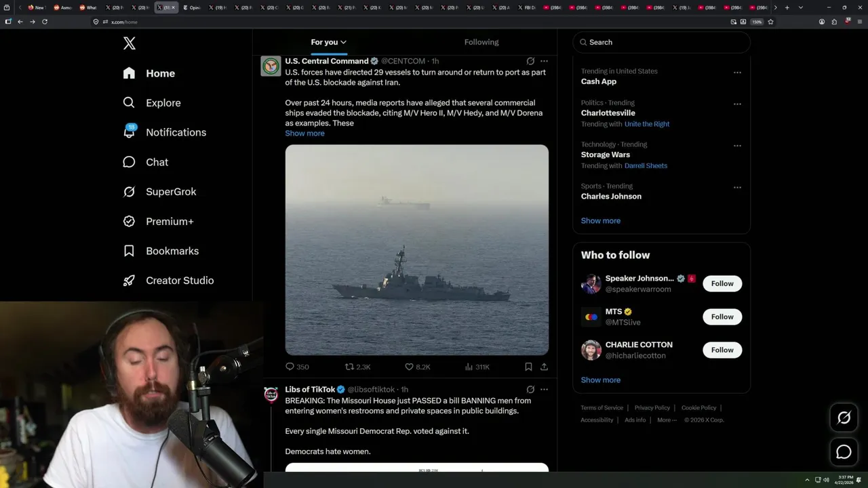This screenshot has height=488, width=868.
Task: Click the X logo in sidebar
Action: pyautogui.click(x=130, y=43)
